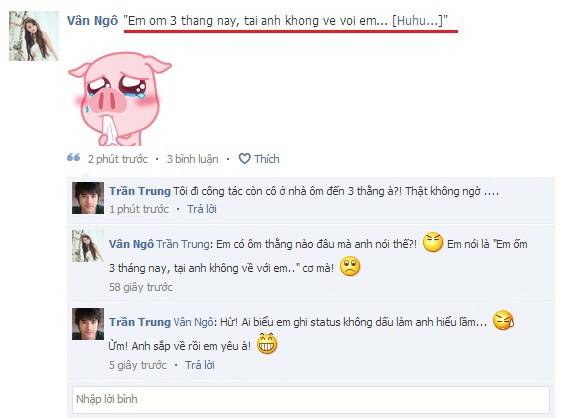Click Trần Trung's name in the last comment
Image resolution: width=563 pixels, height=418 pixels.
pyautogui.click(x=140, y=322)
